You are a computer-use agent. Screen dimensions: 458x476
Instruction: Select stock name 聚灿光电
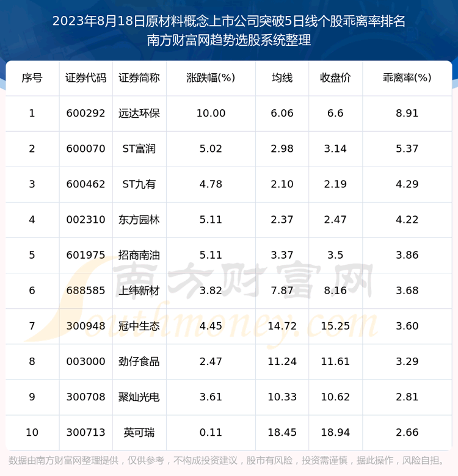pyautogui.click(x=139, y=397)
